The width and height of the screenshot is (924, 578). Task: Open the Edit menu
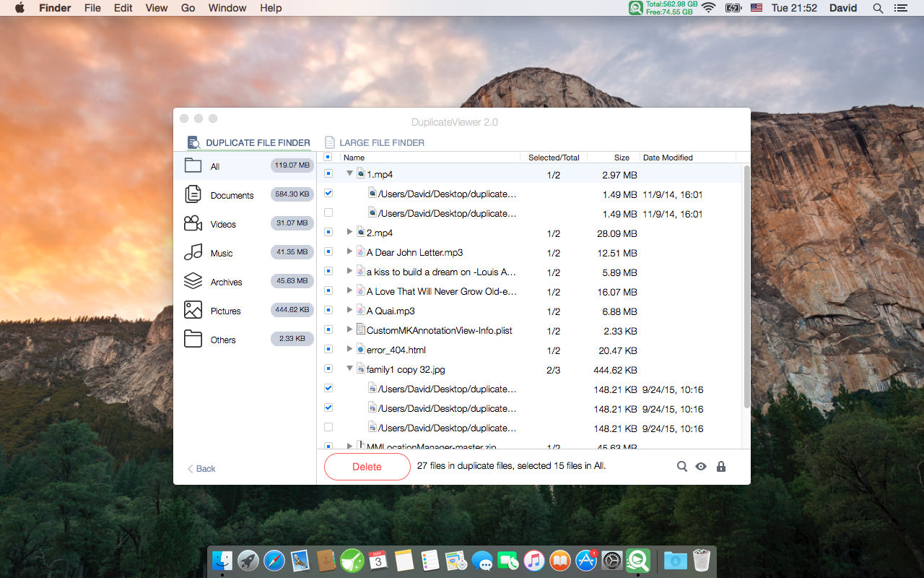point(123,8)
